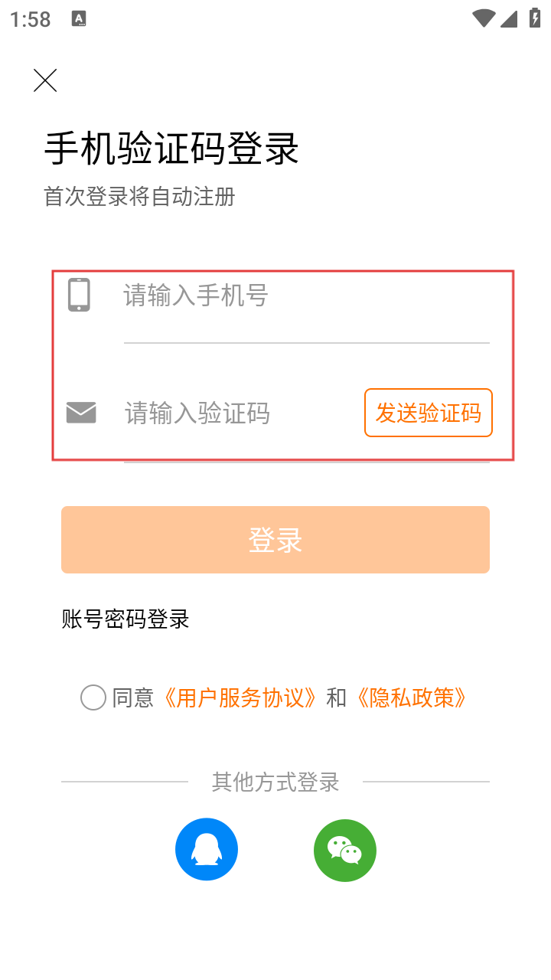
Task: Tick the 同意 agreement radio button
Action: point(93,697)
